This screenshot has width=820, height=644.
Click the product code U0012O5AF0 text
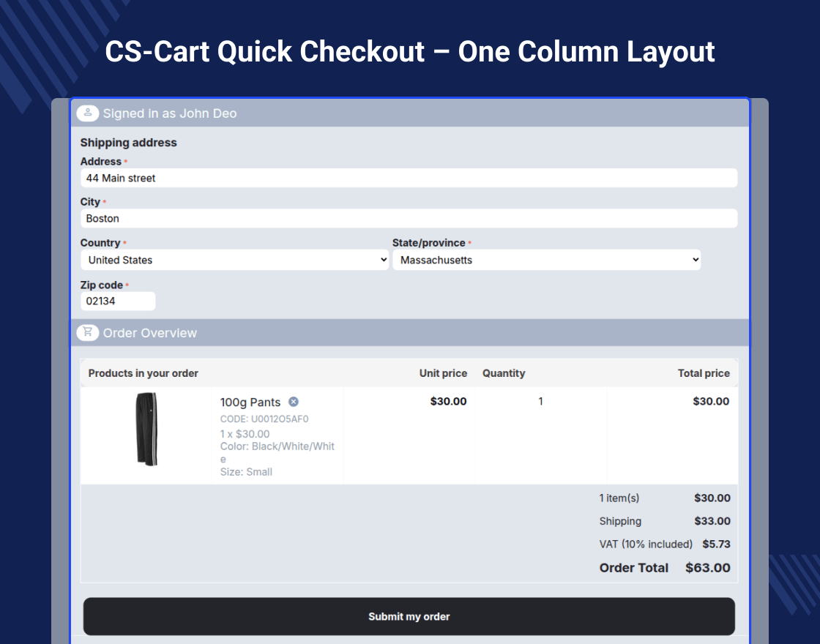(x=264, y=419)
